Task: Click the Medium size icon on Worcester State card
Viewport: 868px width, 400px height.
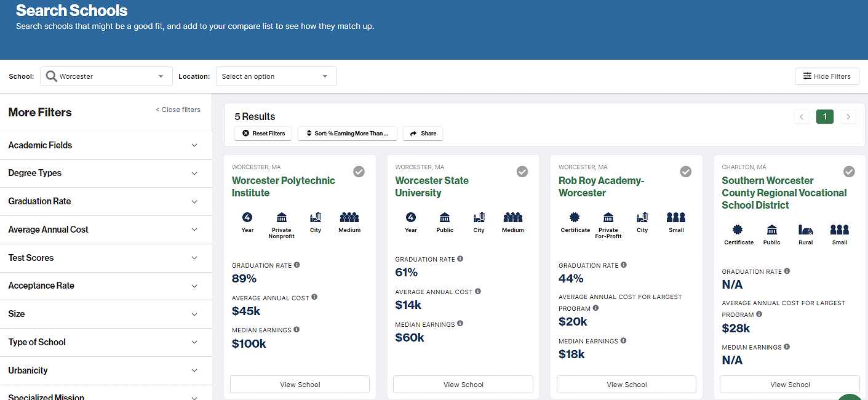Action: (512, 217)
